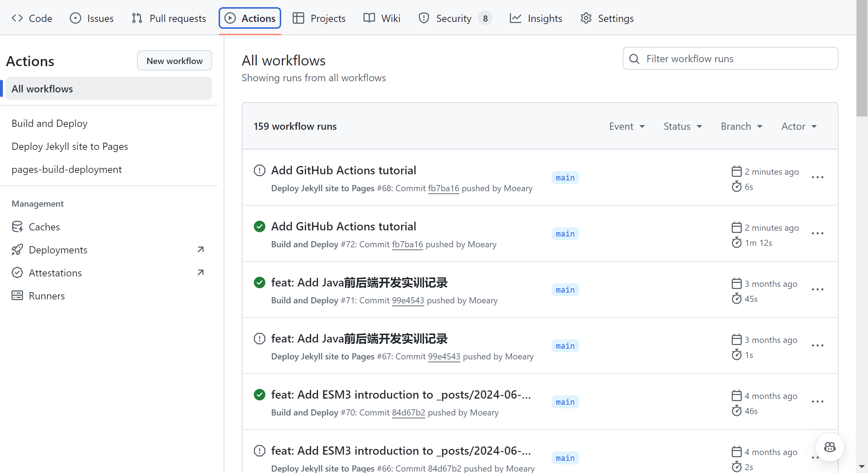Expand the Branch filter dropdown

[741, 127]
